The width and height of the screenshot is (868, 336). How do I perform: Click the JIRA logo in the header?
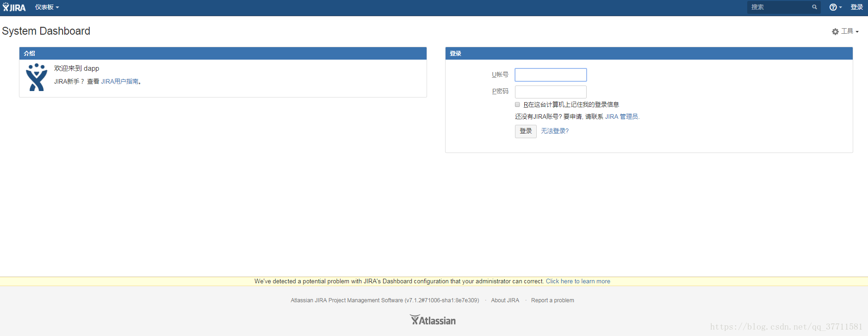tap(14, 7)
